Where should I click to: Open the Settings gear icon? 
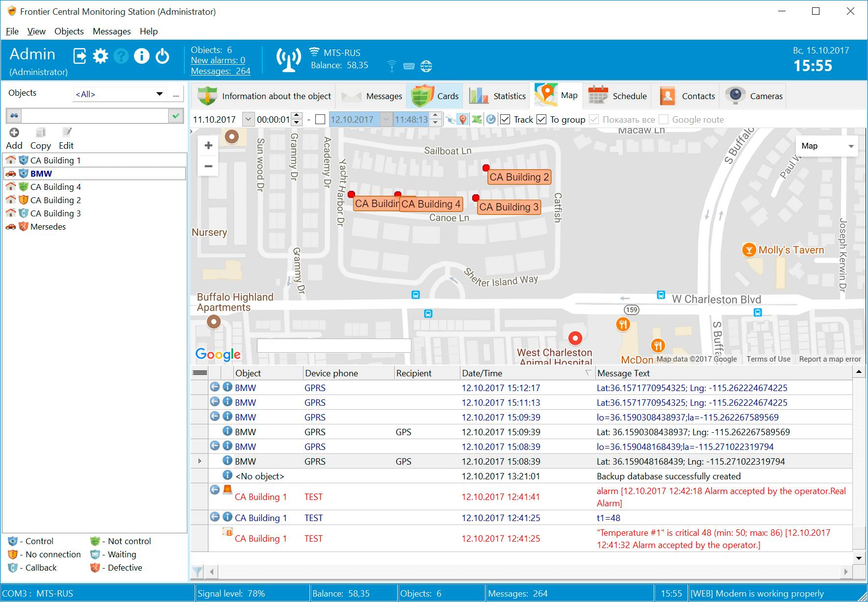[x=101, y=55]
